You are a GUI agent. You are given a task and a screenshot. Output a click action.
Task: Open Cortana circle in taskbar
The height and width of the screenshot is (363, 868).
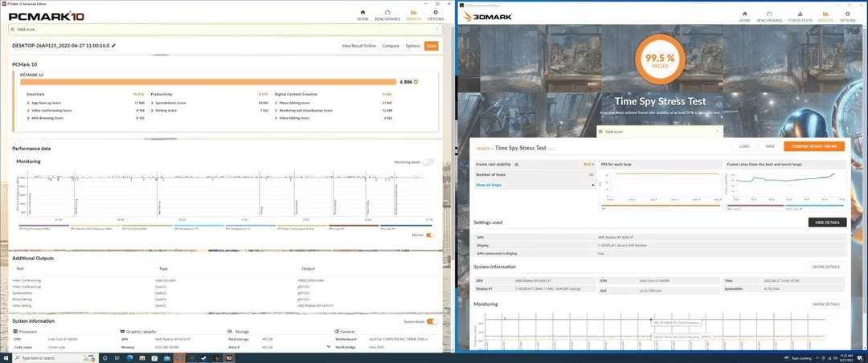[104, 358]
